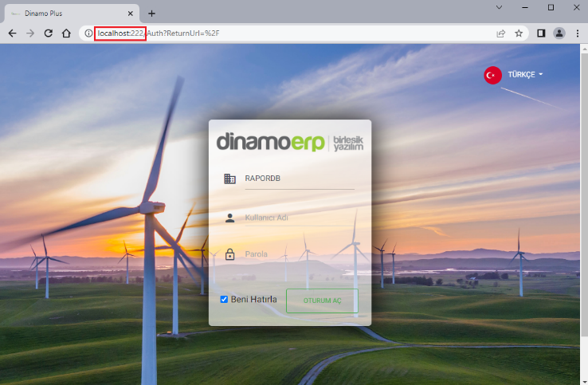Open the TÜRKÇE language dropdown
Viewport: 588px width, 385px height.
click(x=525, y=75)
